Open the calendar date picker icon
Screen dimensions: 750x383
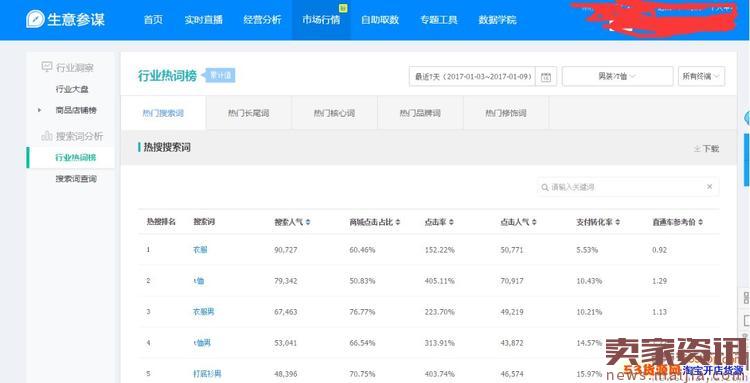coord(546,77)
